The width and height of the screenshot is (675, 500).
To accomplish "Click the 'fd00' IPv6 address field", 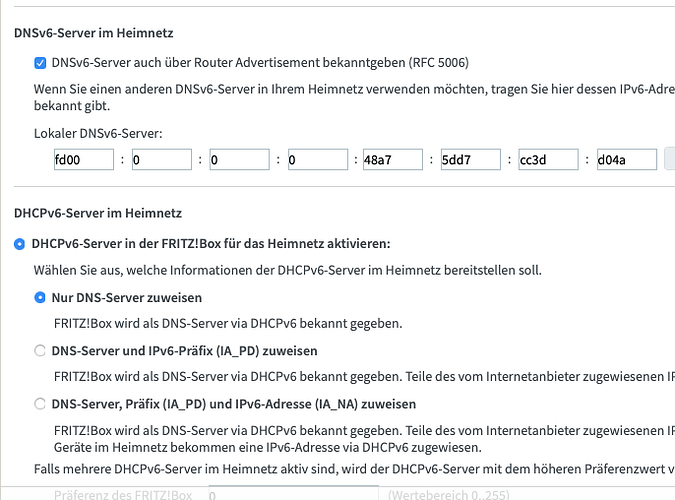I will tap(84, 160).
